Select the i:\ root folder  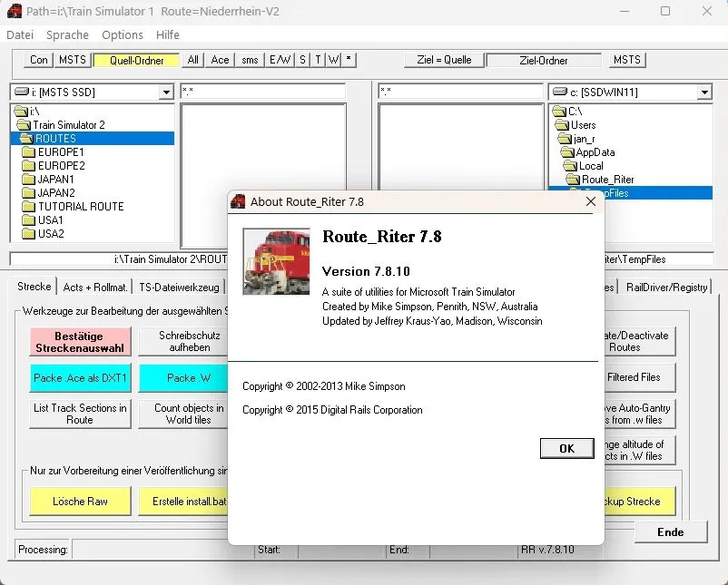[x=27, y=112]
